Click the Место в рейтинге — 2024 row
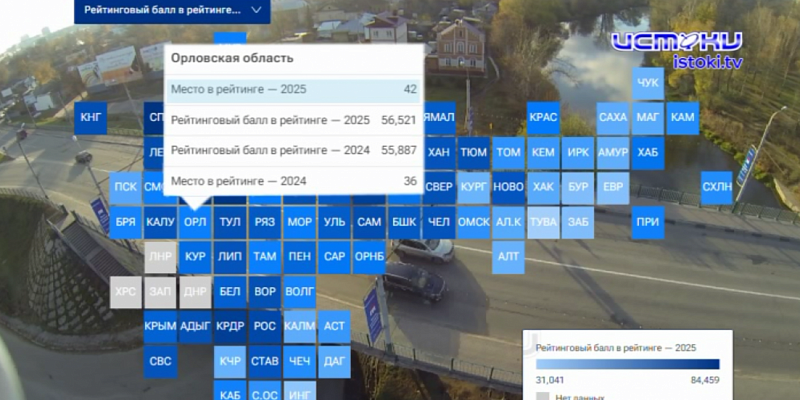Screen dimensions: 800x400 click(x=293, y=181)
